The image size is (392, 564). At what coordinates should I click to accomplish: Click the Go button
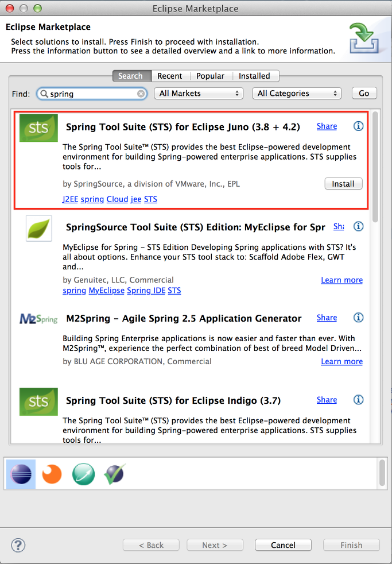tap(364, 93)
